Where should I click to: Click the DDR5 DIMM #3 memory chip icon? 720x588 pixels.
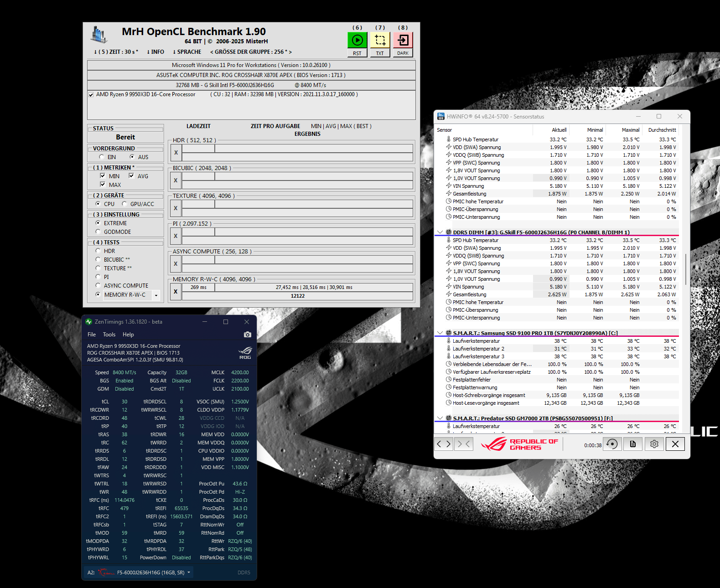pos(448,232)
